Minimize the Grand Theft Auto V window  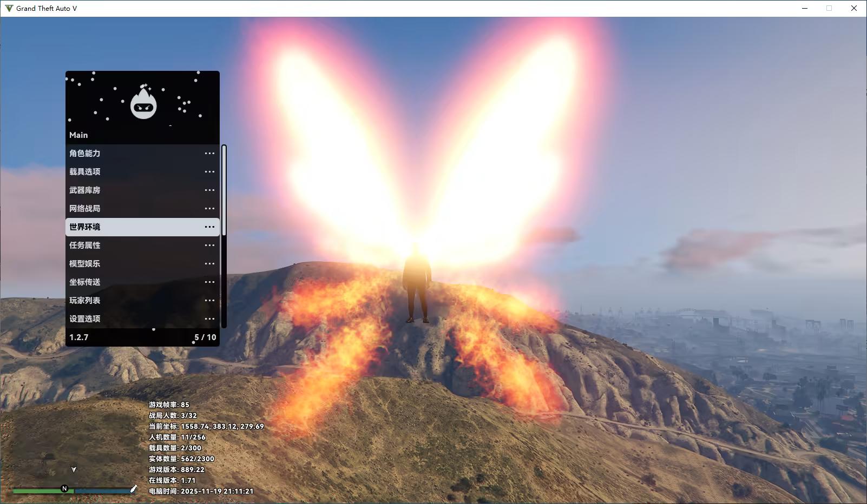(x=805, y=8)
